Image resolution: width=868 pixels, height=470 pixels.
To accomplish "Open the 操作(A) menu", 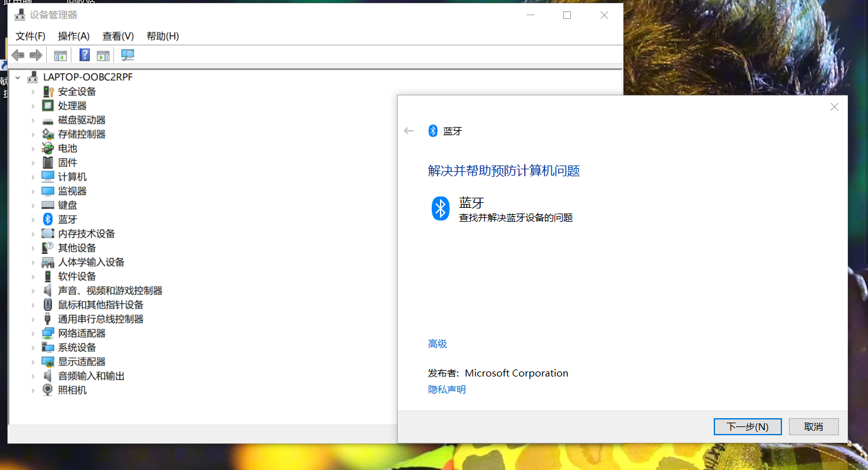I will tap(73, 36).
